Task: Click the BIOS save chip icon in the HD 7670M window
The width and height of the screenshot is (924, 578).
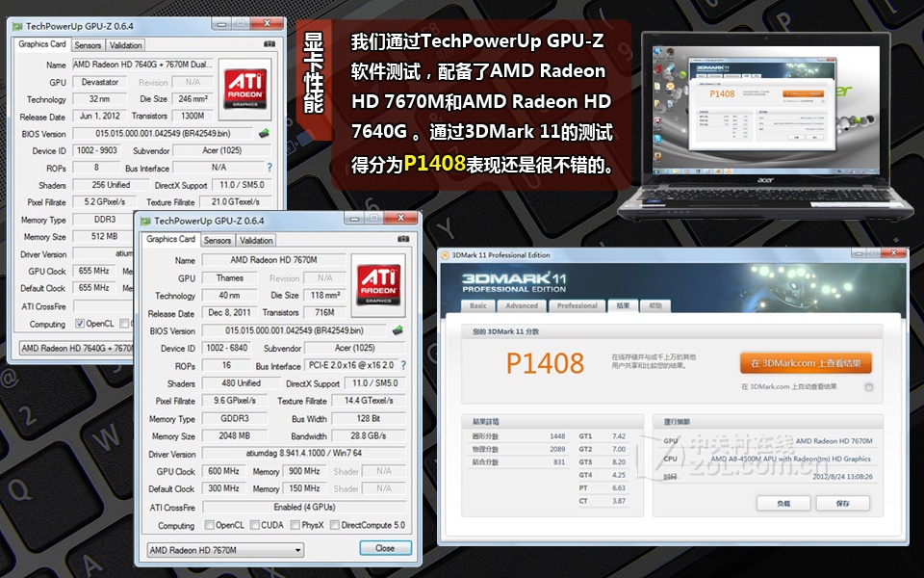Action: click(397, 330)
